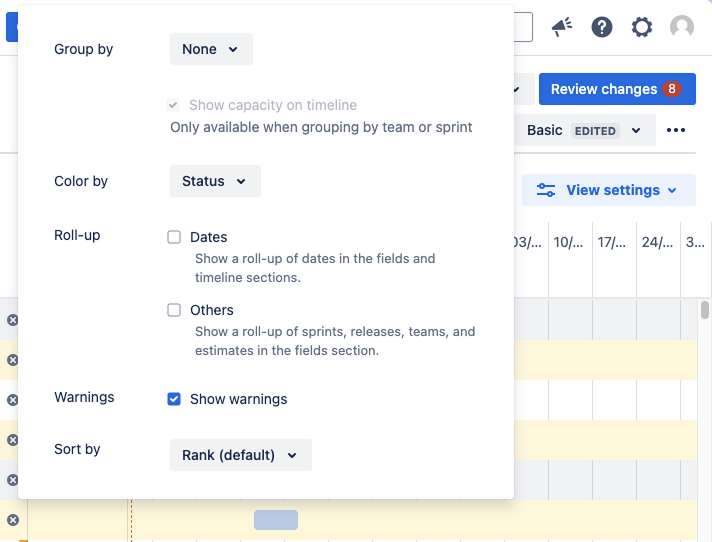The height and width of the screenshot is (542, 712).
Task: Click the bottommost row's X remove icon
Action: [13, 520]
